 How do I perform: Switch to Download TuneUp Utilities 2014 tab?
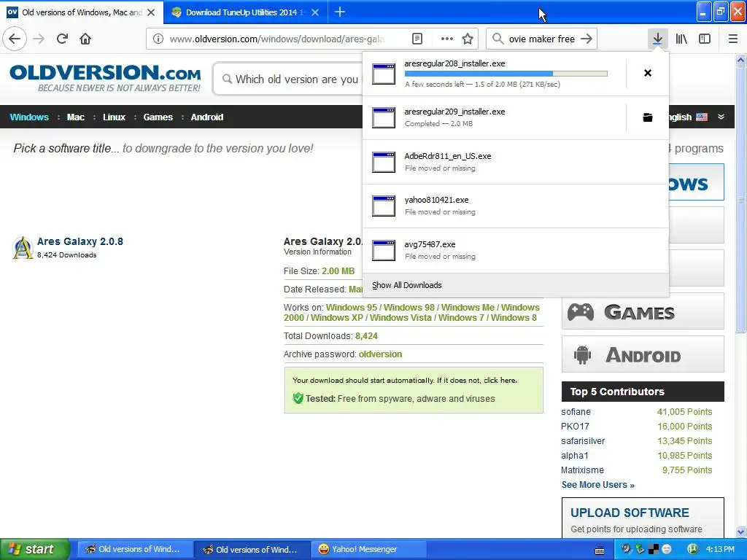click(246, 12)
